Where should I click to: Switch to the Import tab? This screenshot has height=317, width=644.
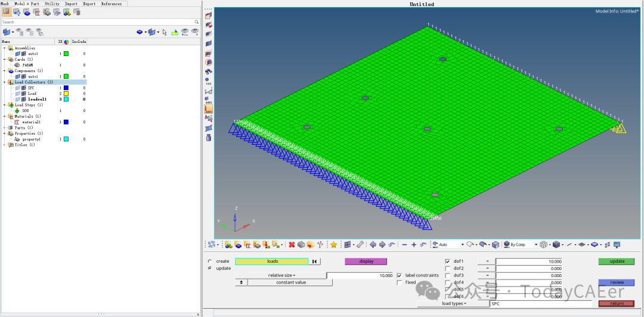coord(71,4)
